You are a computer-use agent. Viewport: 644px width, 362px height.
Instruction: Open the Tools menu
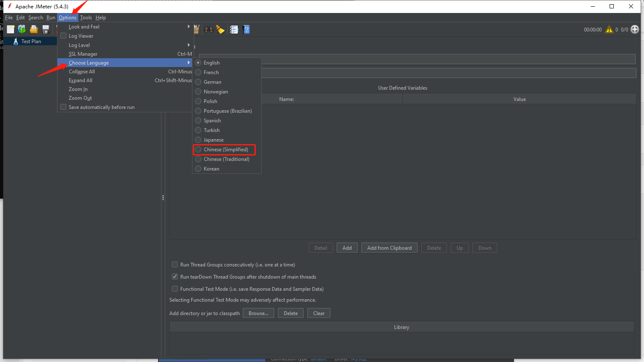click(x=86, y=18)
